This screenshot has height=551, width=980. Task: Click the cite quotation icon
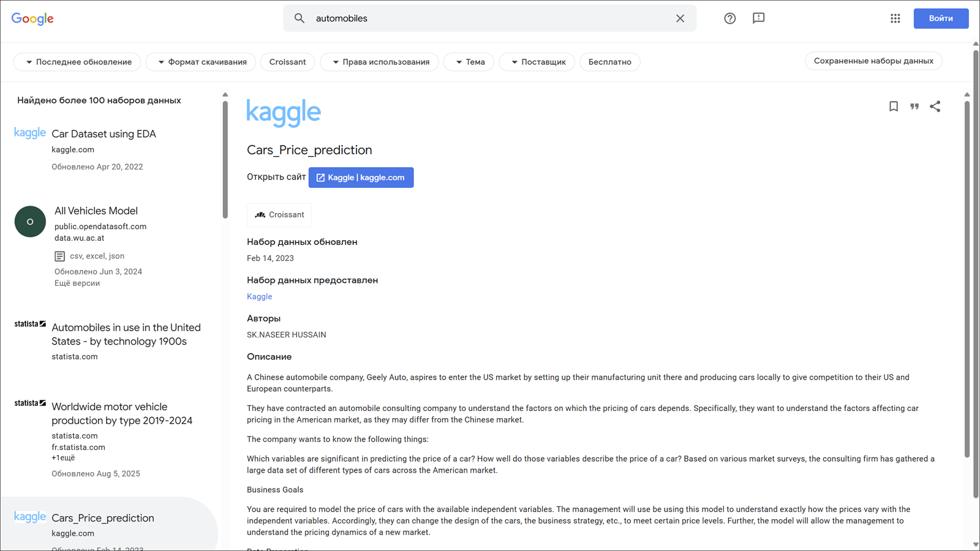(x=914, y=107)
